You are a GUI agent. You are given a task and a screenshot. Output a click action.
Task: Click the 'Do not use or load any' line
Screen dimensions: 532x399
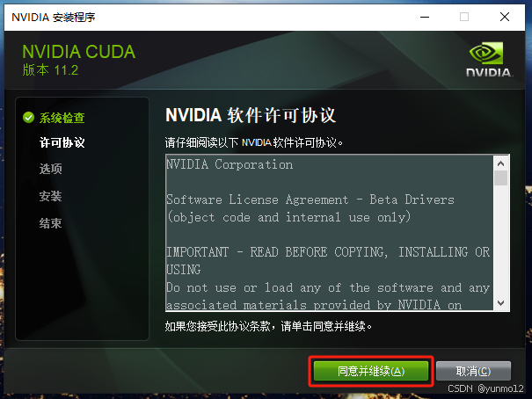328,287
